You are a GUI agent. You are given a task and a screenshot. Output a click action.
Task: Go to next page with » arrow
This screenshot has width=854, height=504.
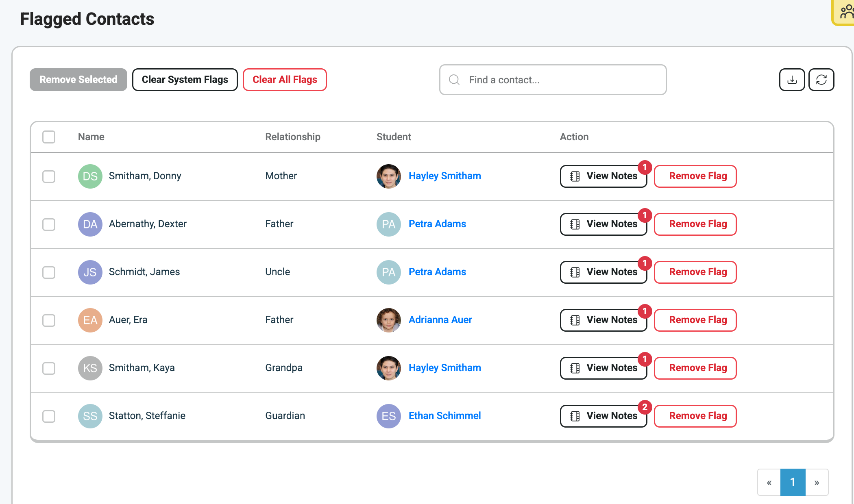tap(816, 482)
